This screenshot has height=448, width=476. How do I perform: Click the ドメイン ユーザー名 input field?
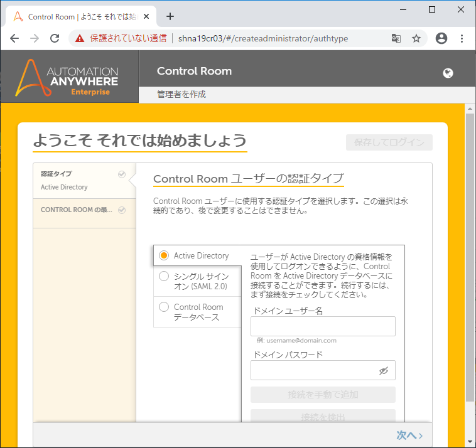click(x=323, y=326)
